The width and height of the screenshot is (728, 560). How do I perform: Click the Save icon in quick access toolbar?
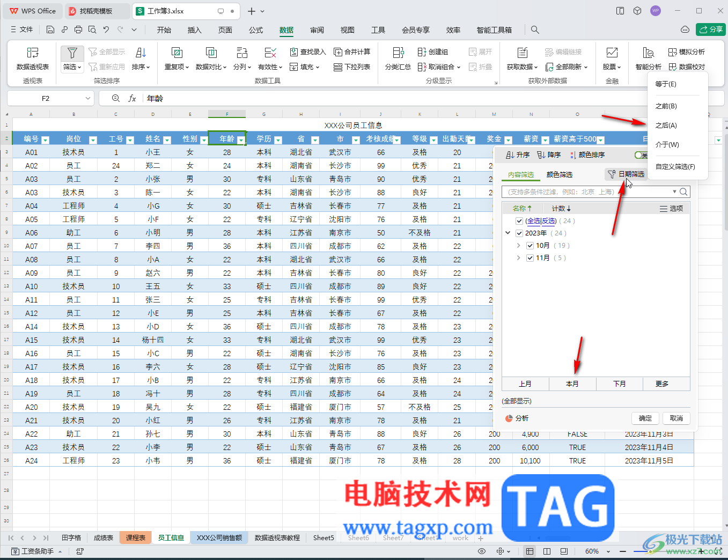click(50, 30)
